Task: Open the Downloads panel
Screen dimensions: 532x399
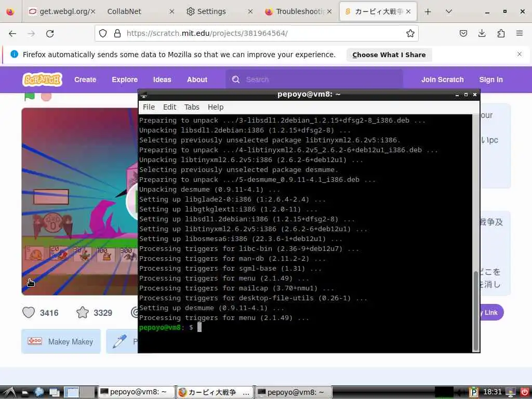Action: point(482,33)
